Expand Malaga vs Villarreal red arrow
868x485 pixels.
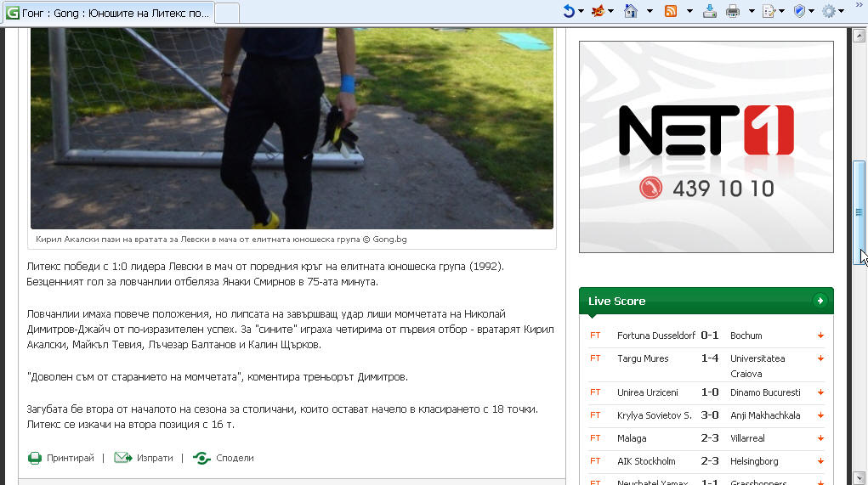tap(820, 438)
